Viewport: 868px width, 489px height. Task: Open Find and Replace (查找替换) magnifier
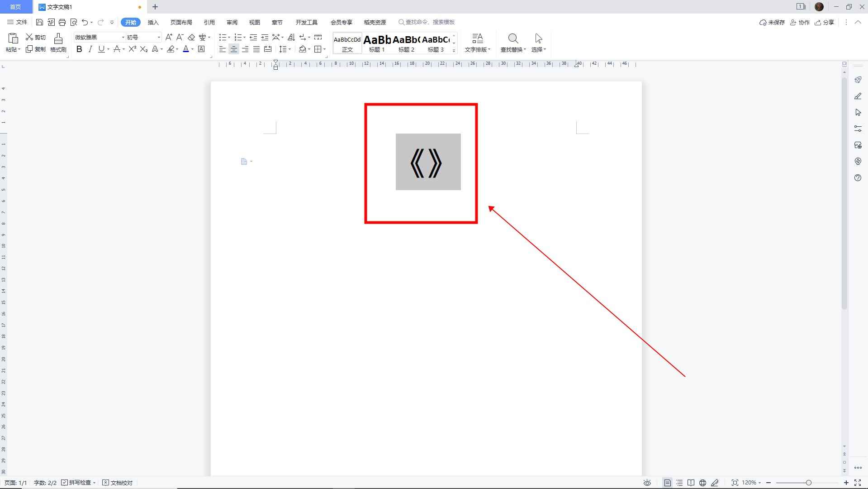pos(512,39)
